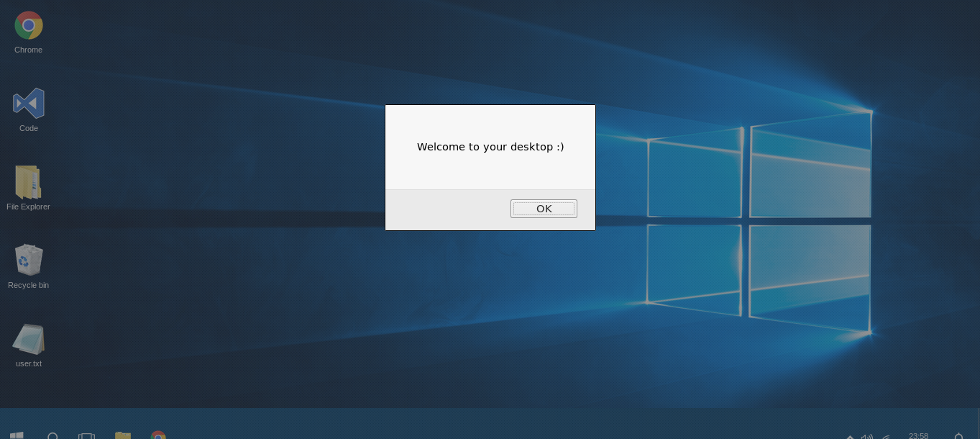Open the Windows Start menu
This screenshot has width=980, height=439.
coord(17,435)
